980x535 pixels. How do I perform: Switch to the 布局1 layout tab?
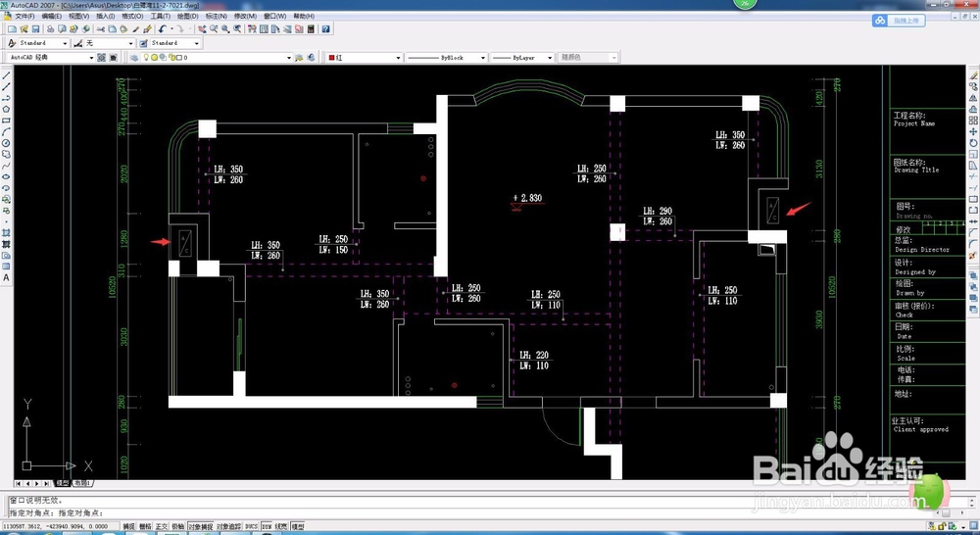tap(82, 483)
